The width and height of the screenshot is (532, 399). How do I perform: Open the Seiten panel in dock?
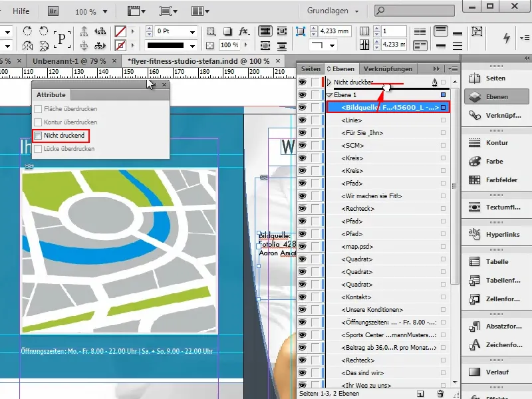pyautogui.click(x=495, y=78)
